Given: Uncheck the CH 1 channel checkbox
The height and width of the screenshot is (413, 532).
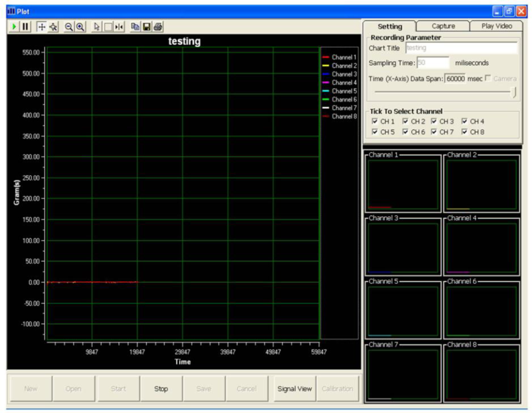Looking at the screenshot, I should 375,122.
